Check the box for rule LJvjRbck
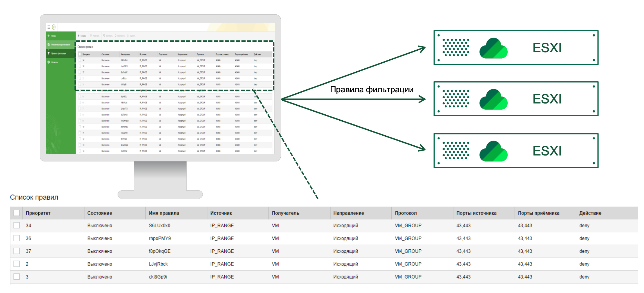The width and height of the screenshot is (644, 293). 17,264
